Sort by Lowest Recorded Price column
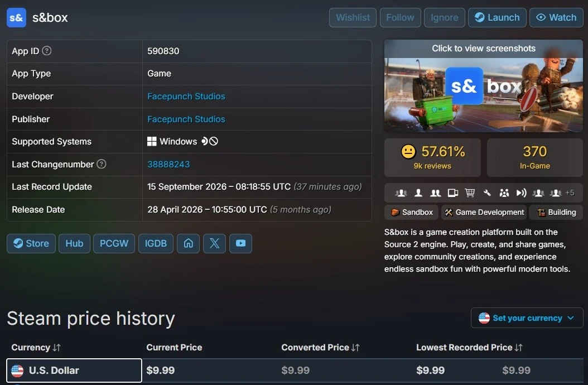 click(469, 348)
